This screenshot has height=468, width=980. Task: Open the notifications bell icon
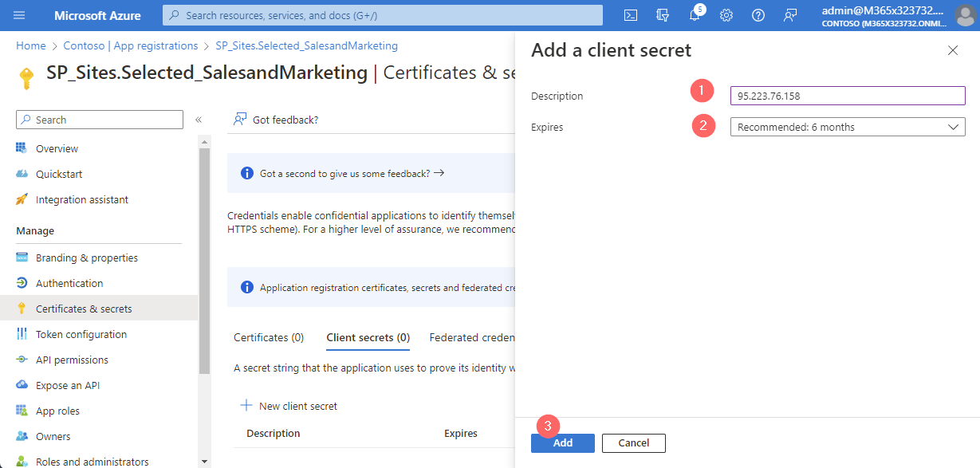[x=695, y=15]
